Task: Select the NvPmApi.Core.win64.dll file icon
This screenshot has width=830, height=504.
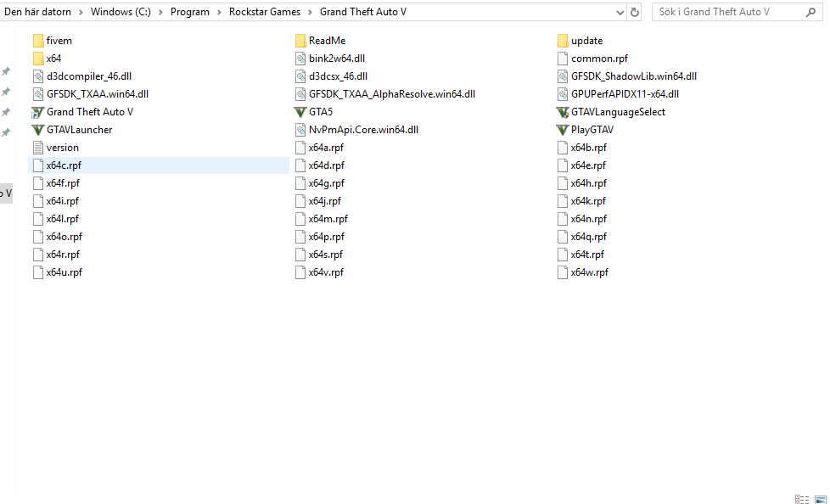Action: (300, 130)
